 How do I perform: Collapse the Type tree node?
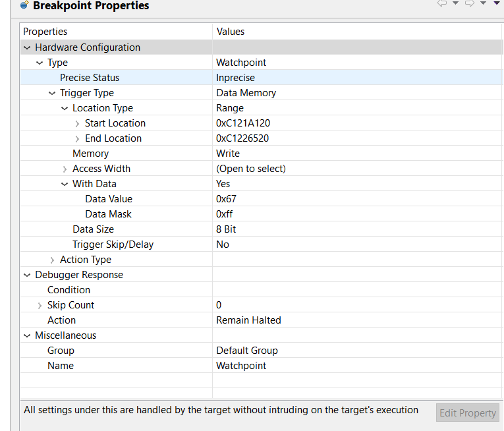(x=40, y=63)
